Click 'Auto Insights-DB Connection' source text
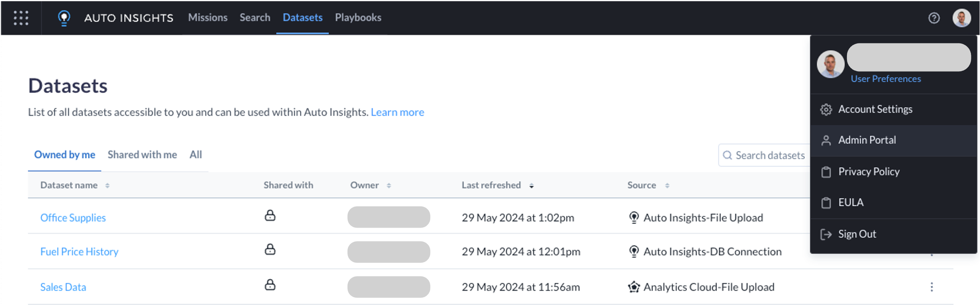This screenshot has height=305, width=980. [712, 252]
